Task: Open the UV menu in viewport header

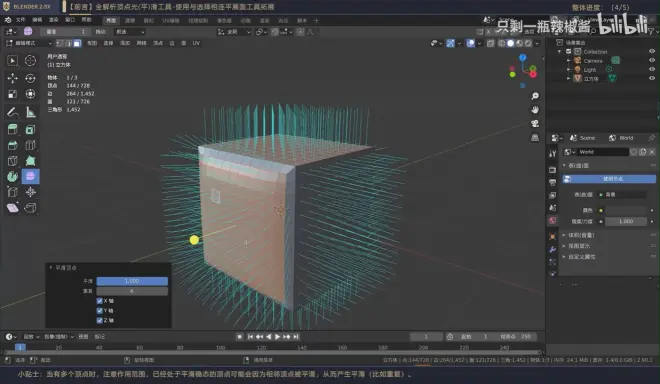Action: [x=196, y=43]
